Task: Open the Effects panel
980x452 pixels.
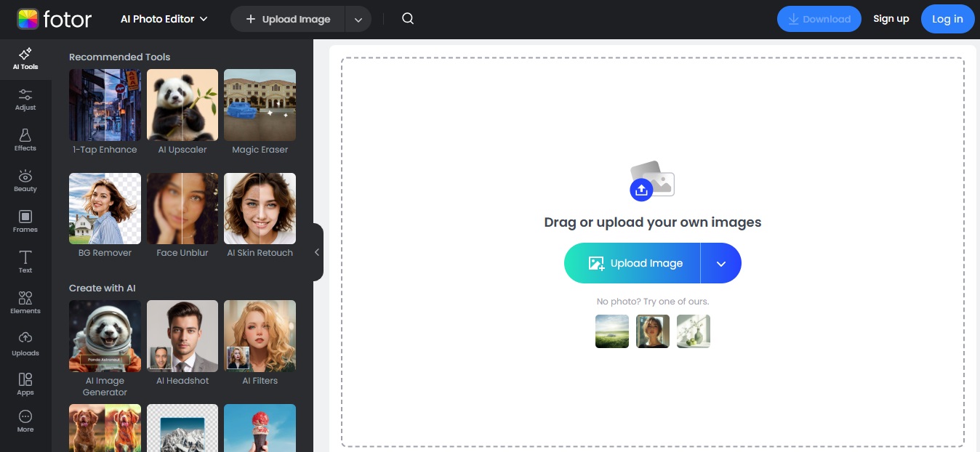Action: (25, 140)
